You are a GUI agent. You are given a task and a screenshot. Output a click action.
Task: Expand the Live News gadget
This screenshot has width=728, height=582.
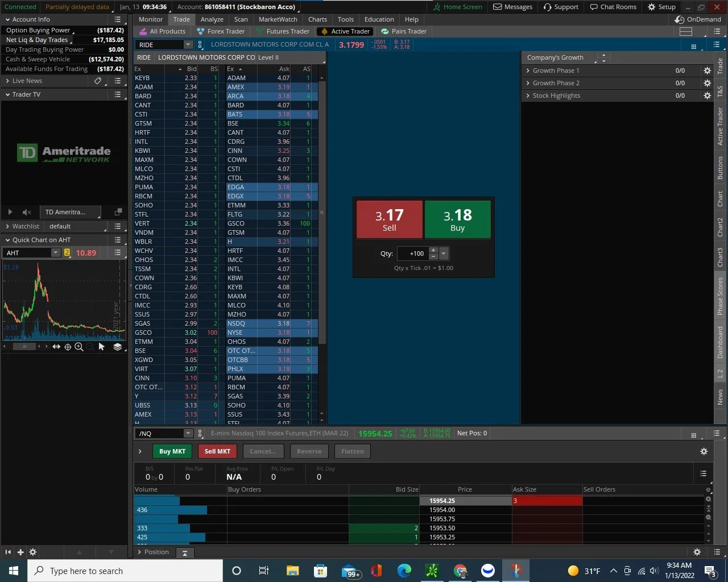tap(7, 81)
